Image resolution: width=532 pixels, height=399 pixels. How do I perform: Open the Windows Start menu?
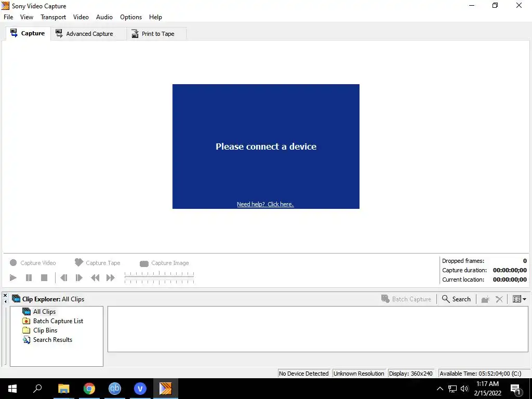click(x=12, y=389)
